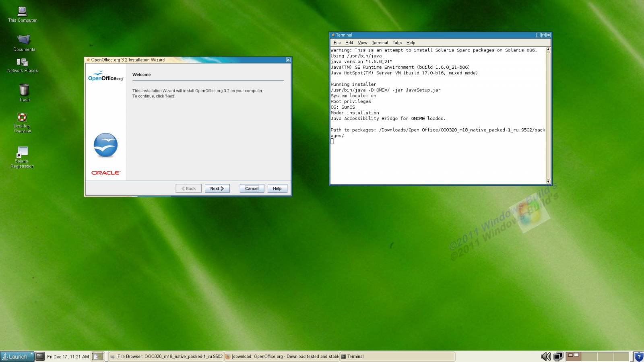
Task: Click the Terminal scrollbar down arrow
Action: pos(548,181)
